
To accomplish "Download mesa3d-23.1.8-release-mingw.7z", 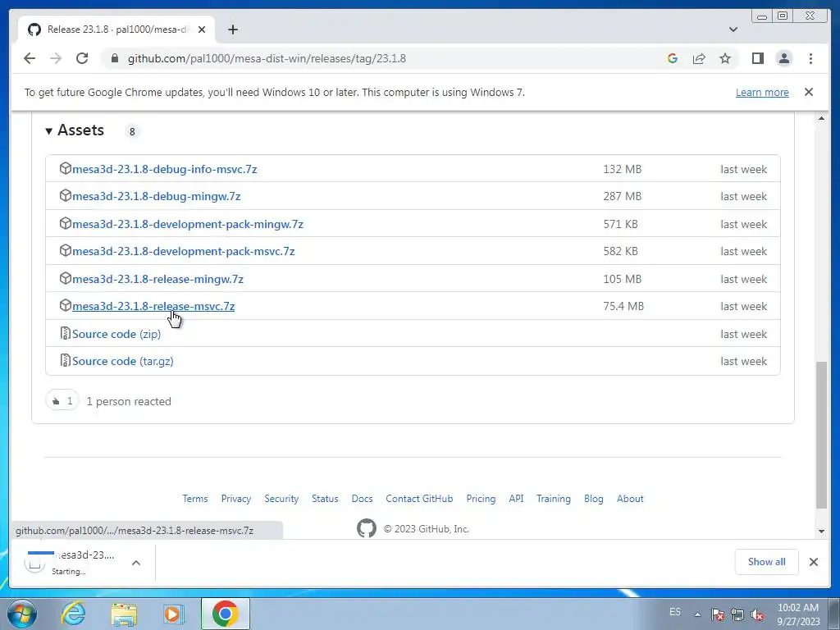I will (x=157, y=279).
